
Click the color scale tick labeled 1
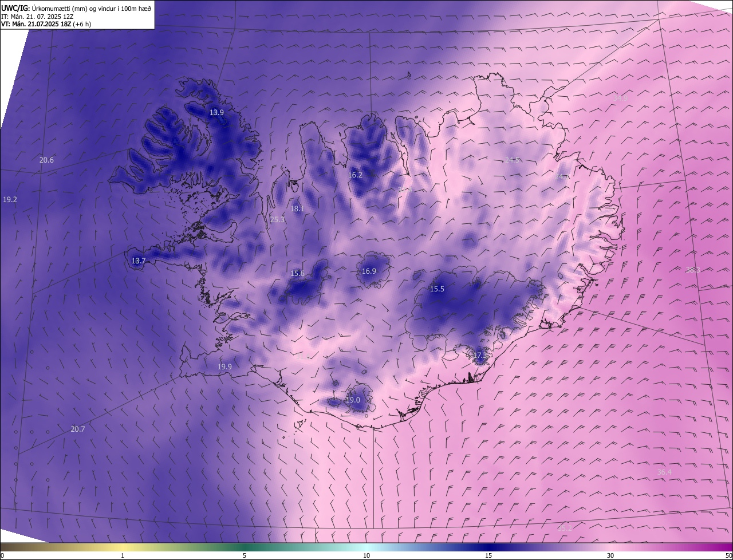click(123, 555)
